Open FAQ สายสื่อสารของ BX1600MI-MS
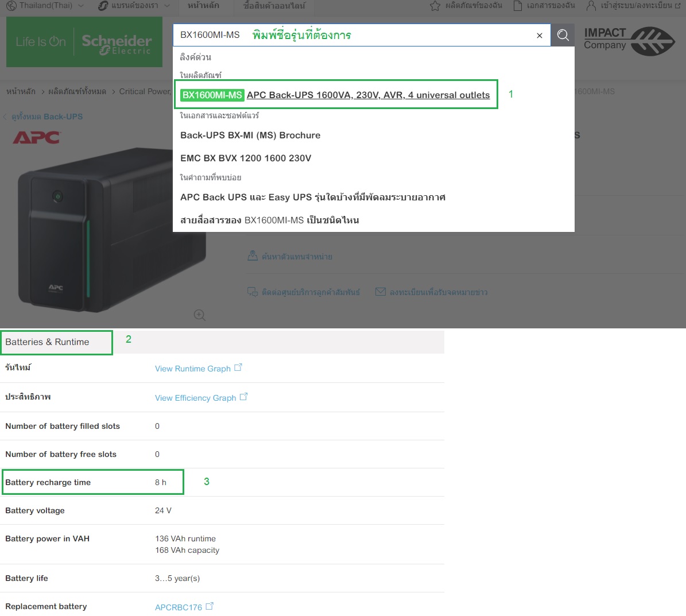686x616 pixels. [x=269, y=220]
